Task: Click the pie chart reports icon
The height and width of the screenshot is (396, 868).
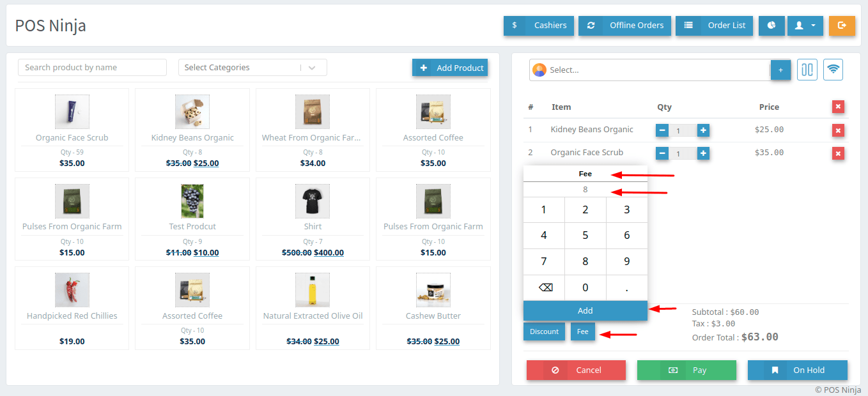Action: tap(771, 26)
